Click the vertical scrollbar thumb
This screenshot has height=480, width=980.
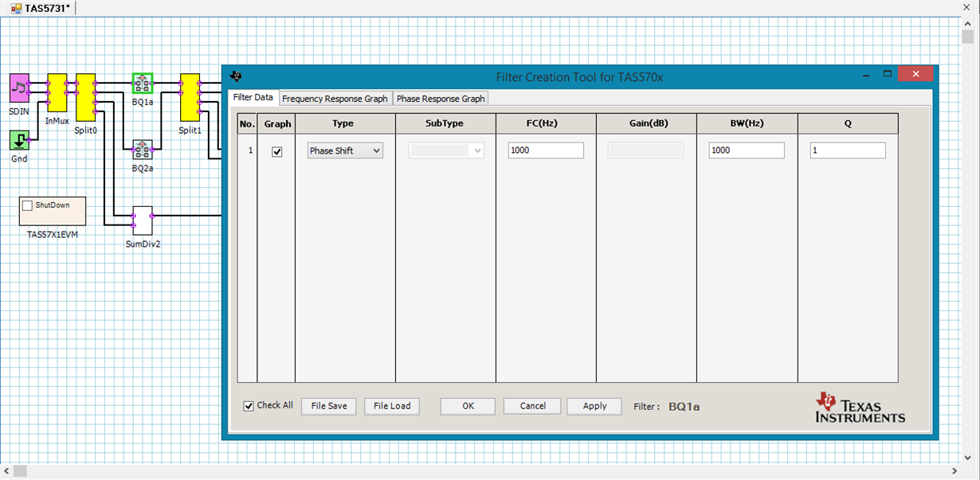click(967, 37)
